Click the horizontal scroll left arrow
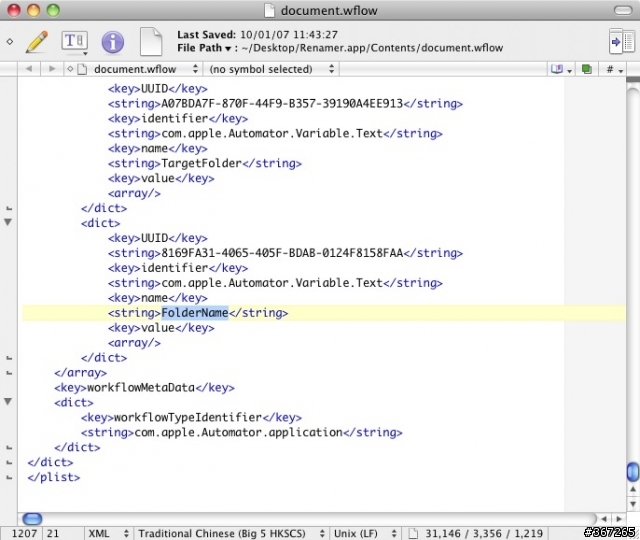Image resolution: width=640 pixels, height=540 pixels. point(604,519)
